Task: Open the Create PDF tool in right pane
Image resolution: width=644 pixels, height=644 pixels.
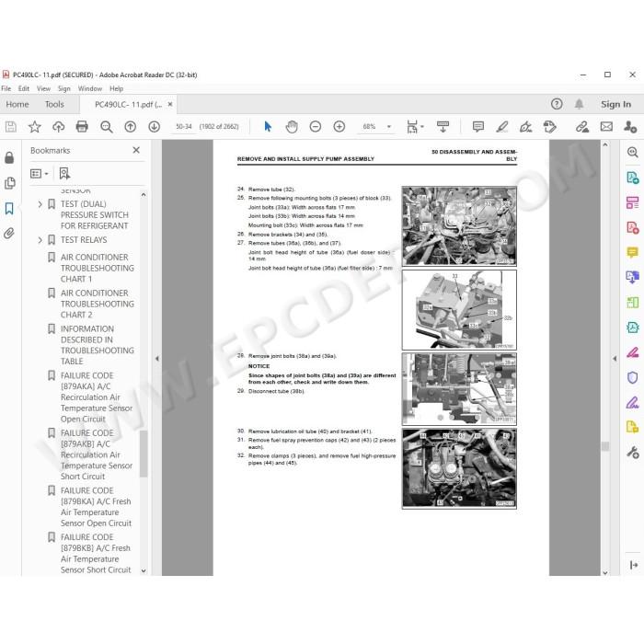Action: tap(633, 227)
